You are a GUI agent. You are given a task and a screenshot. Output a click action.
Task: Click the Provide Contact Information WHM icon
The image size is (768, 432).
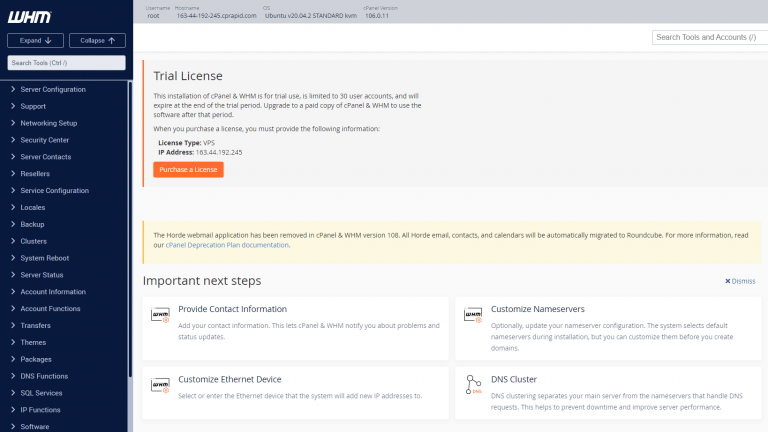tap(160, 315)
